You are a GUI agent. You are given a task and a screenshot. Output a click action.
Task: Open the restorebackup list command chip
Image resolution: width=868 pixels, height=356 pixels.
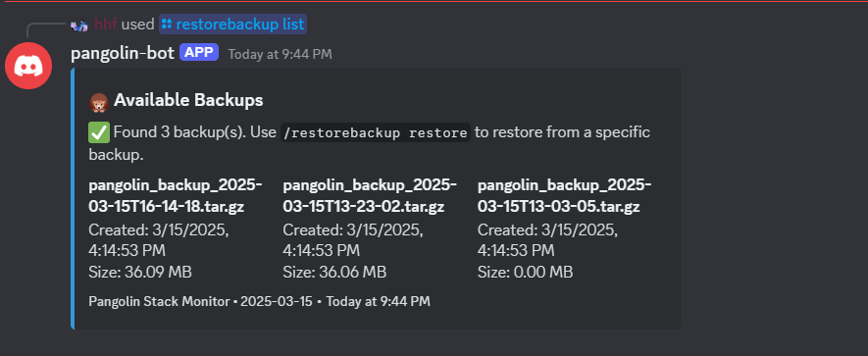tap(233, 25)
